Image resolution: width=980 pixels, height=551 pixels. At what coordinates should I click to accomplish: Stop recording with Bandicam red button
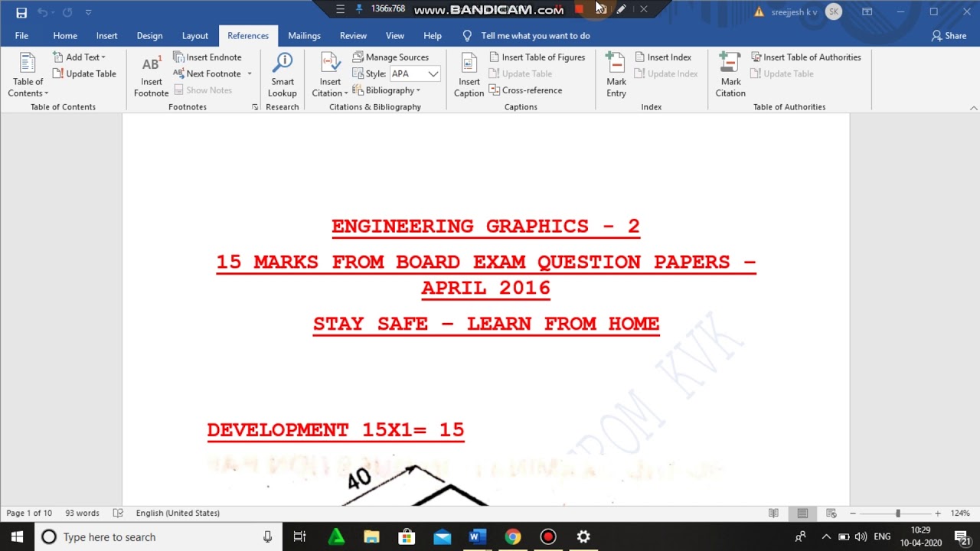coord(580,9)
